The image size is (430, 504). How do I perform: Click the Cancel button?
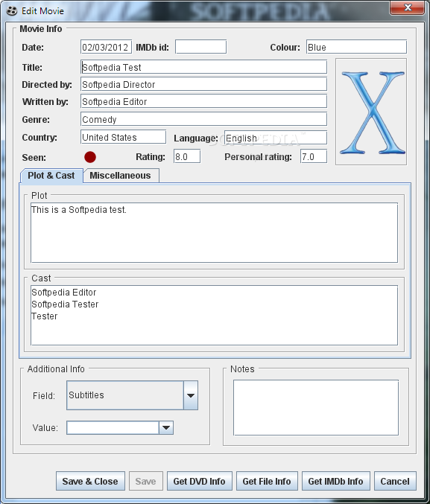click(x=395, y=481)
